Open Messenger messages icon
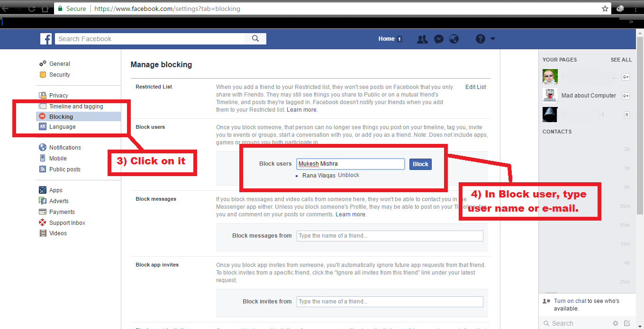644x329 pixels. click(x=439, y=39)
